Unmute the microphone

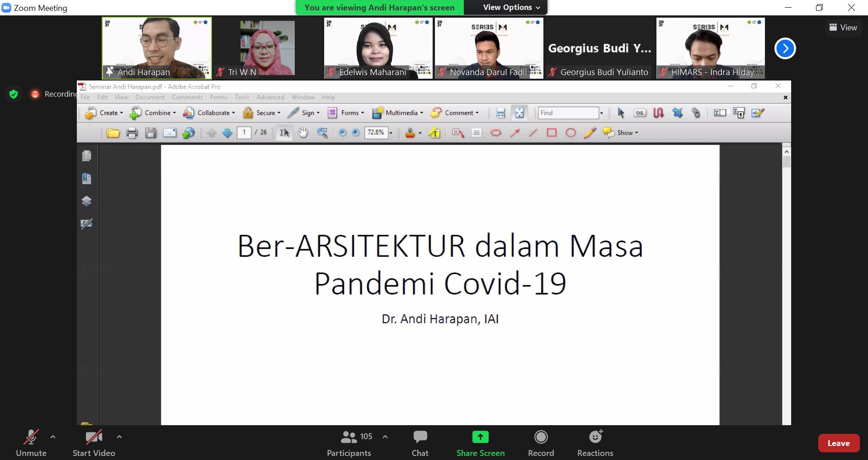31,443
